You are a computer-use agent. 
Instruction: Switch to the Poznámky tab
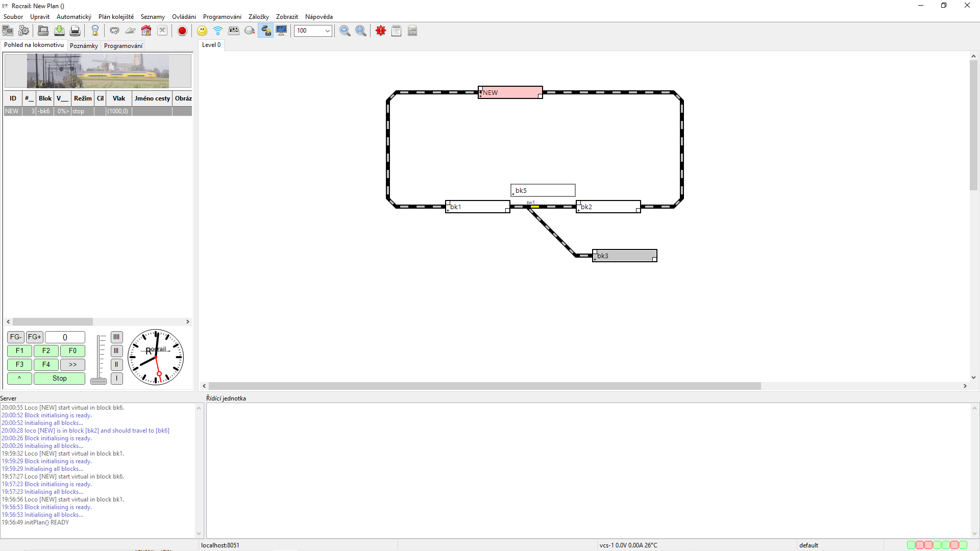84,45
